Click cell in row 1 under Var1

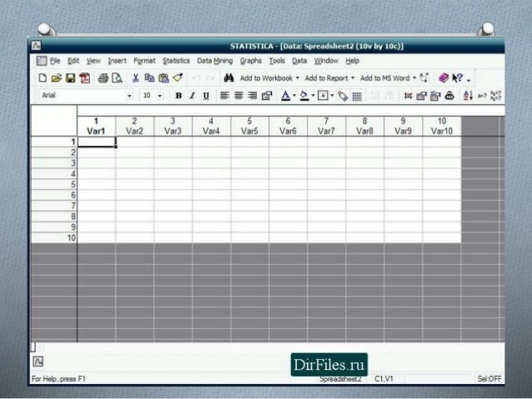97,142
